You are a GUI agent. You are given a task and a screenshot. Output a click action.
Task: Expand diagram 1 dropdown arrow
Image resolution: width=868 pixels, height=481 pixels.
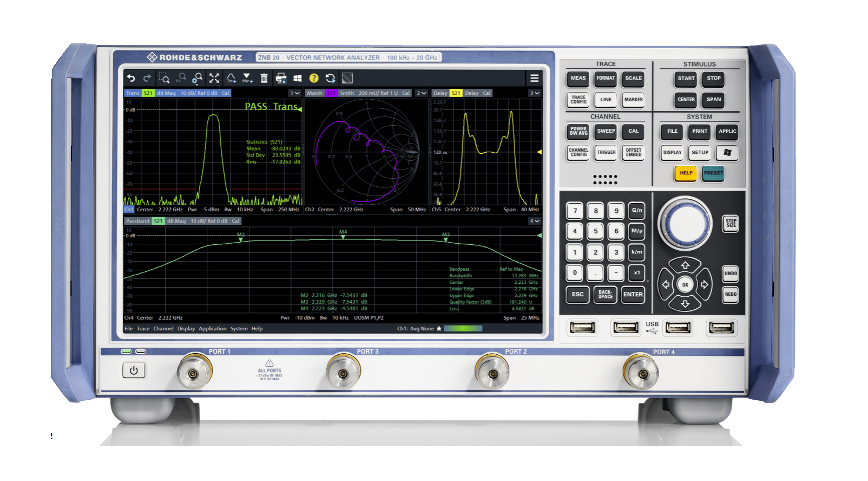[x=295, y=93]
